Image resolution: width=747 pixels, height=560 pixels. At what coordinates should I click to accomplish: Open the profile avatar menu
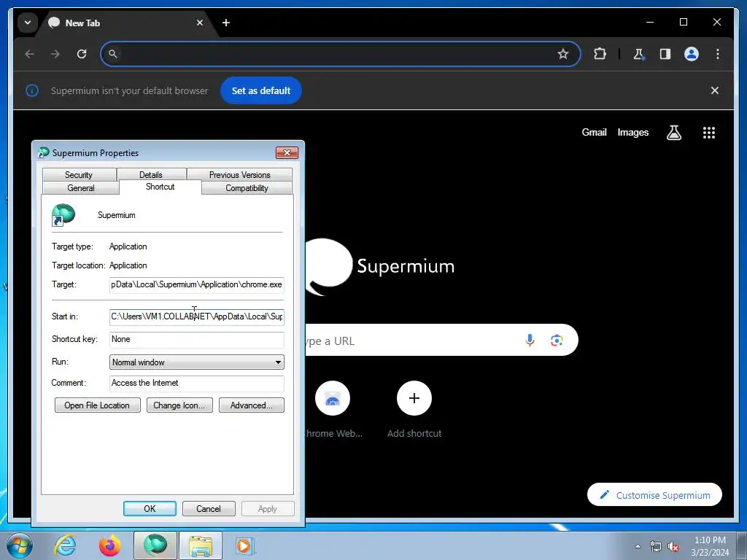coord(692,54)
